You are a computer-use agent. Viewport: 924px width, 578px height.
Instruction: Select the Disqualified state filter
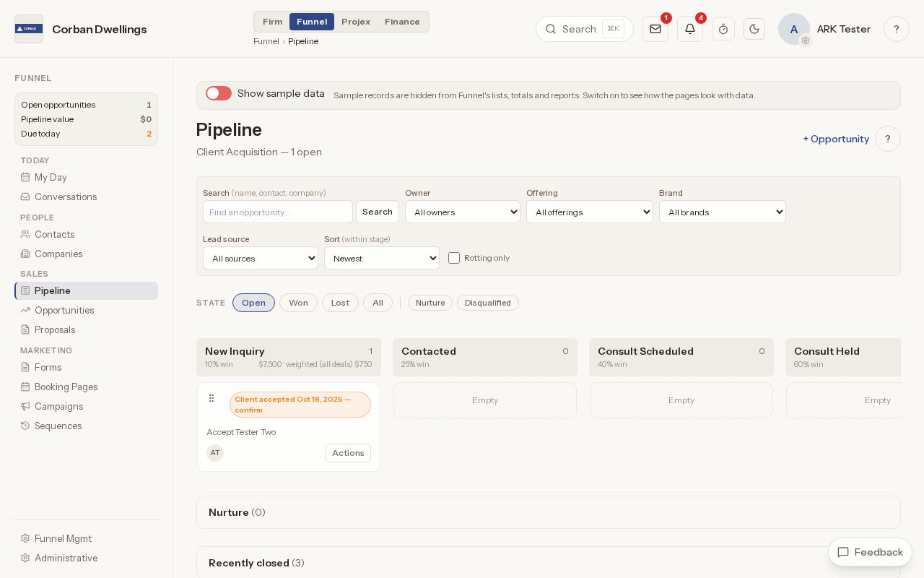tap(488, 303)
